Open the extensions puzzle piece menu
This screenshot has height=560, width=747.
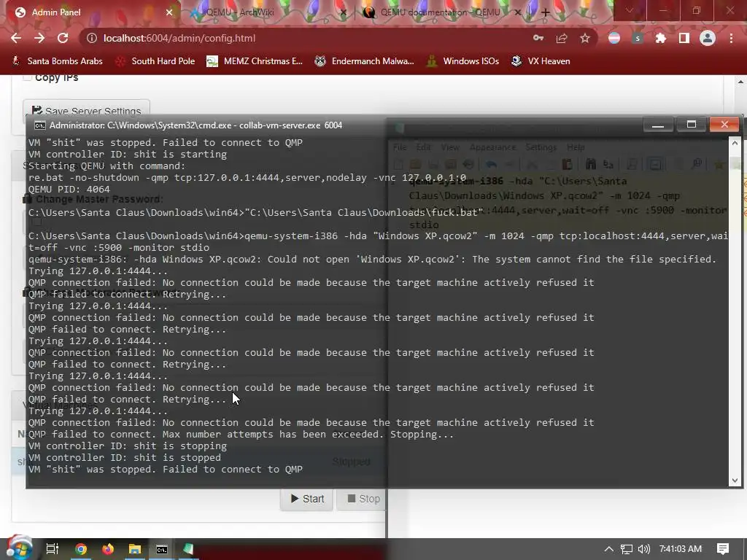[x=661, y=38]
